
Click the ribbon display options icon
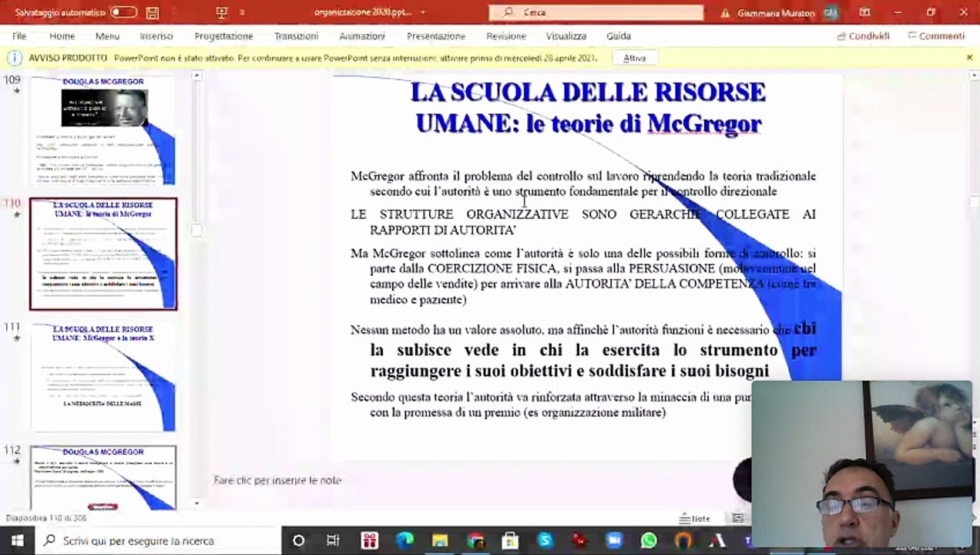tap(864, 12)
